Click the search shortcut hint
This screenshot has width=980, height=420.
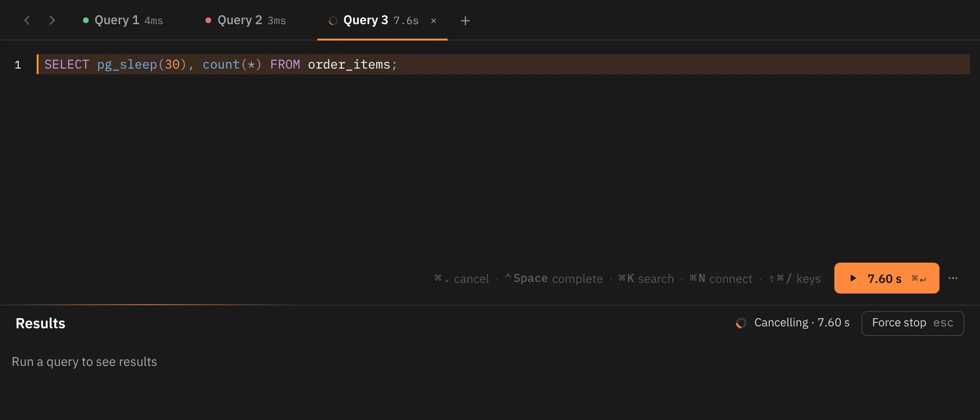[x=646, y=279]
